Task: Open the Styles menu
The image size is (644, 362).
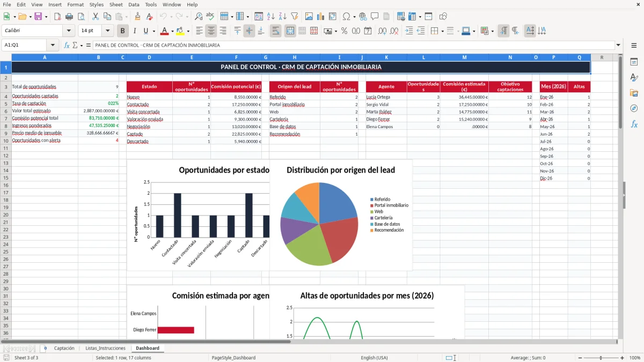Action: 97,4
